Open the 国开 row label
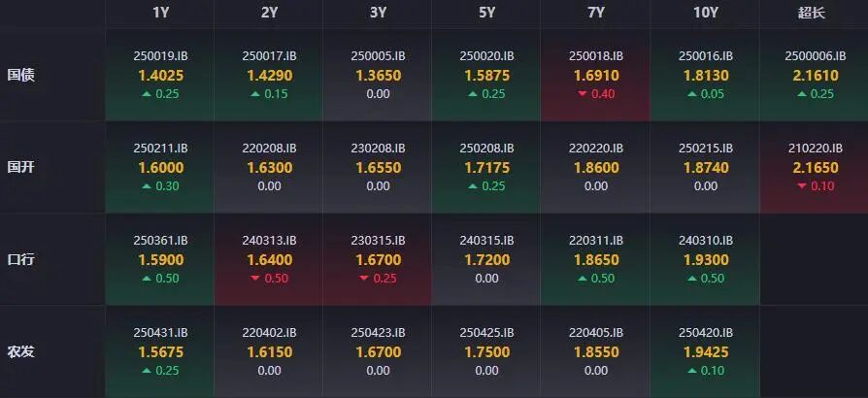The width and height of the screenshot is (868, 398). click(x=21, y=167)
